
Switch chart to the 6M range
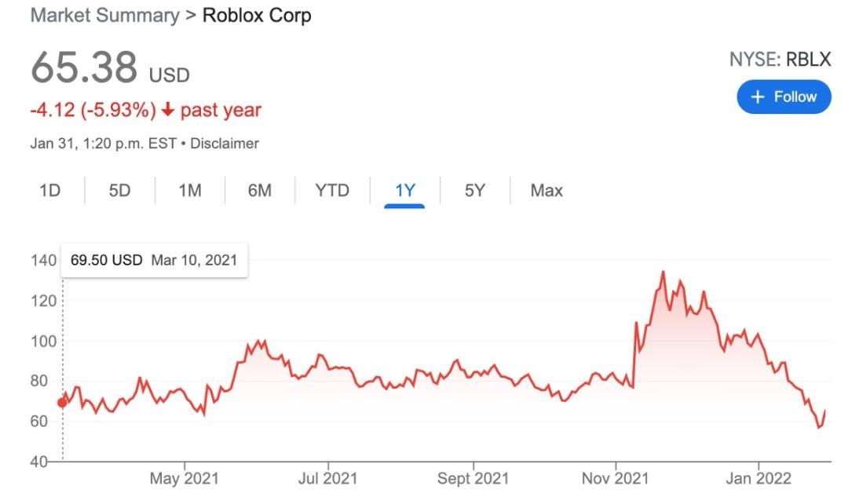(260, 190)
